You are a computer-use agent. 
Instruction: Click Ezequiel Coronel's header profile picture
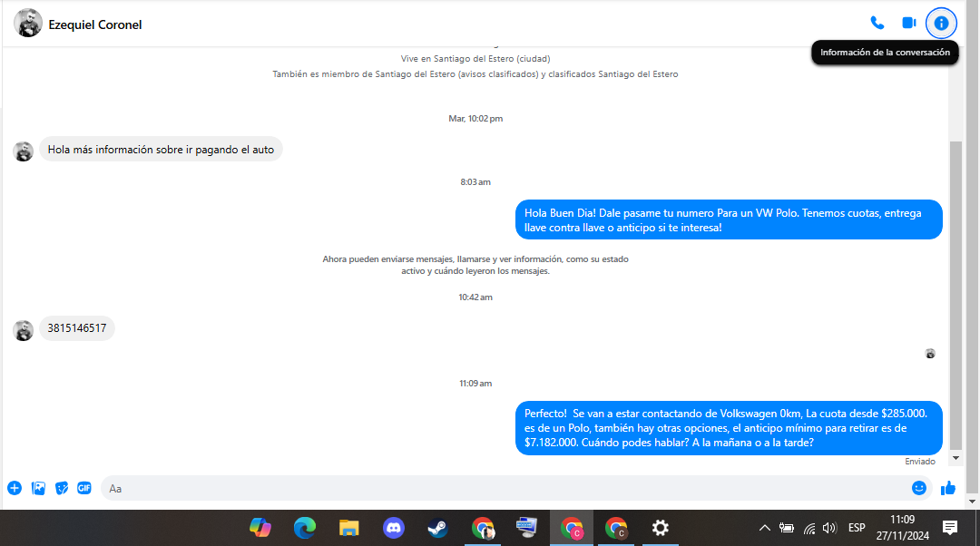tap(28, 23)
